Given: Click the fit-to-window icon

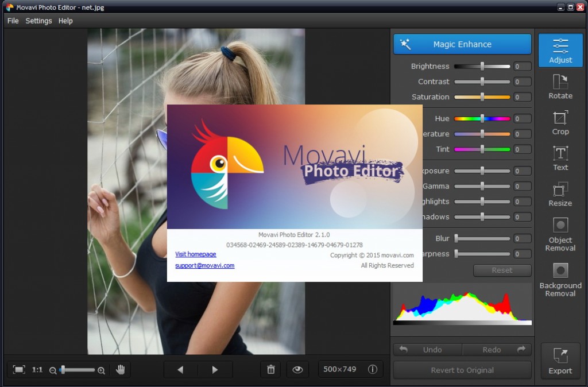Looking at the screenshot, I should pos(19,369).
